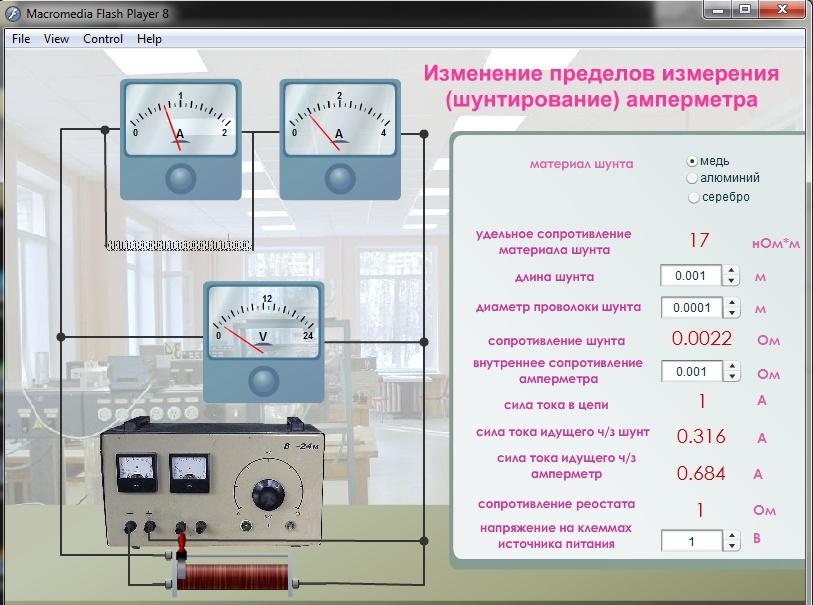The image size is (813, 605).
Task: Click the 0–4 A ammeter knob
Action: click(x=340, y=179)
